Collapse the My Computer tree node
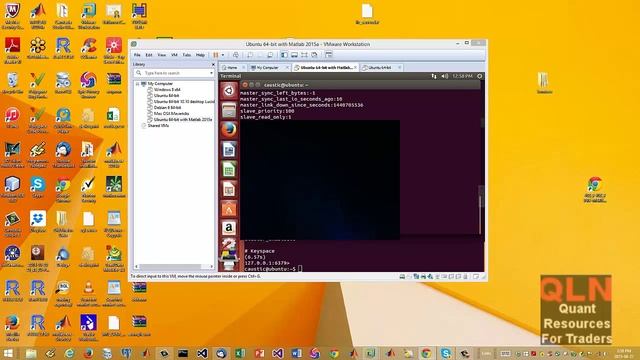640x360 pixels. click(x=138, y=84)
